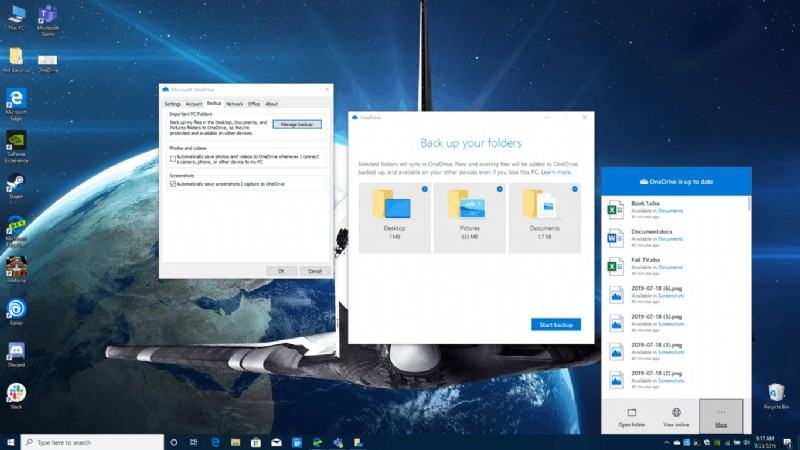
Task: Select the 2019-07-18 (2).png file name
Action: tap(657, 373)
